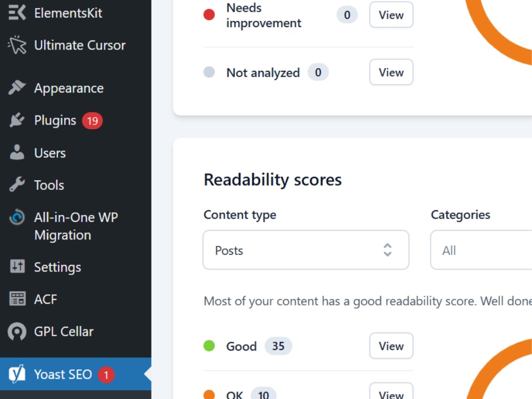Screen dimensions: 532x399
Task: Click the good readability score message
Action: [x=368, y=301]
